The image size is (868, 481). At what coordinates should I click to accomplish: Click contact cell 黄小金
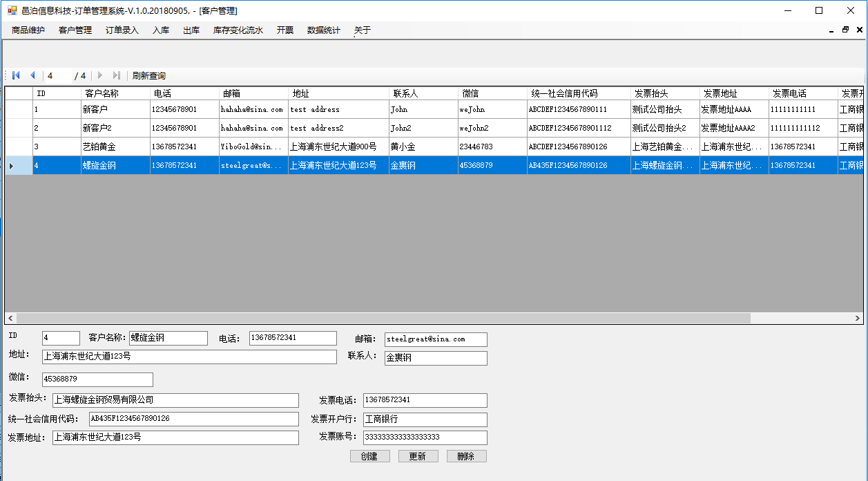pos(423,147)
